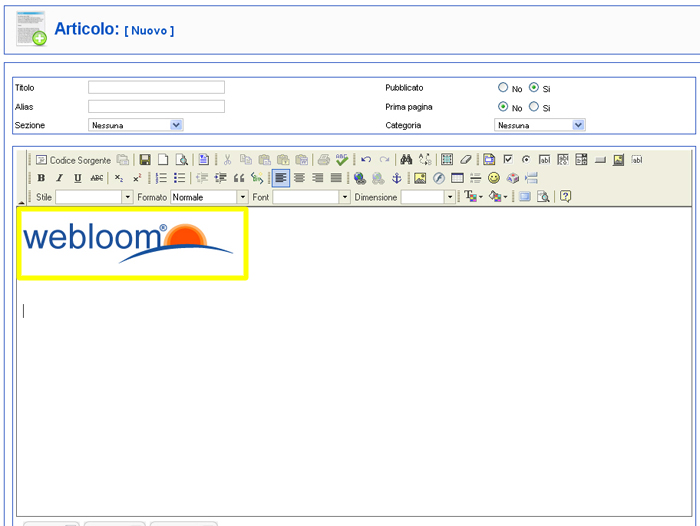Click the Replace A-to-B icon
The image size is (700, 526).
tap(425, 159)
